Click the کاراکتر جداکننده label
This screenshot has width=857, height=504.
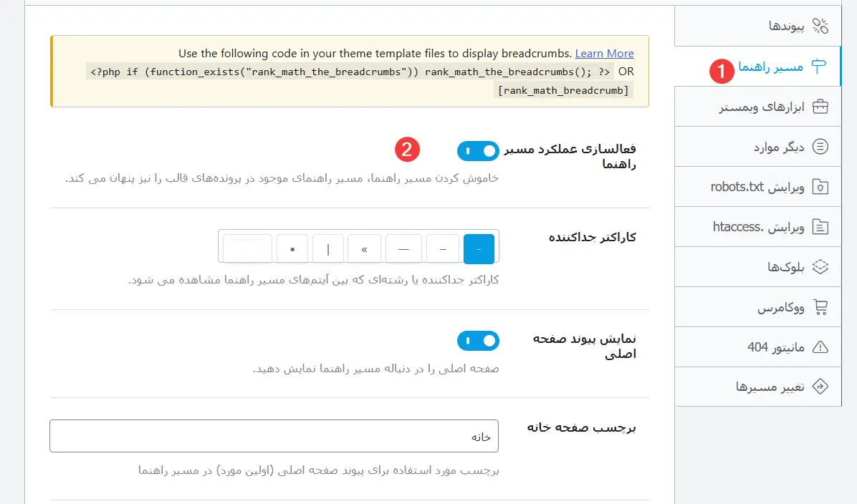593,237
